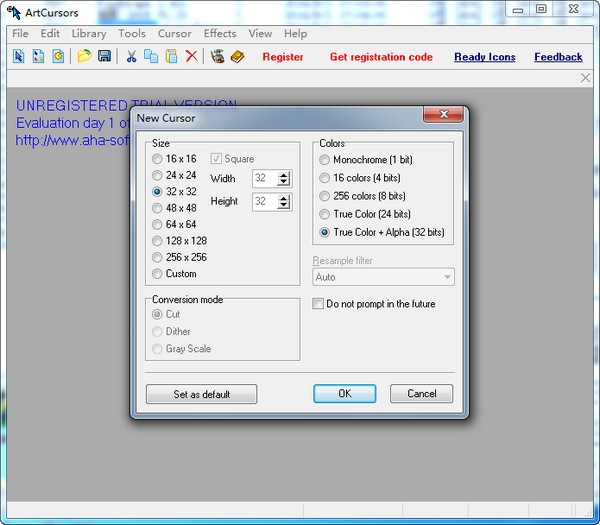Click the New Cursor toolbar icon
This screenshot has height=525, width=600.
click(19, 57)
